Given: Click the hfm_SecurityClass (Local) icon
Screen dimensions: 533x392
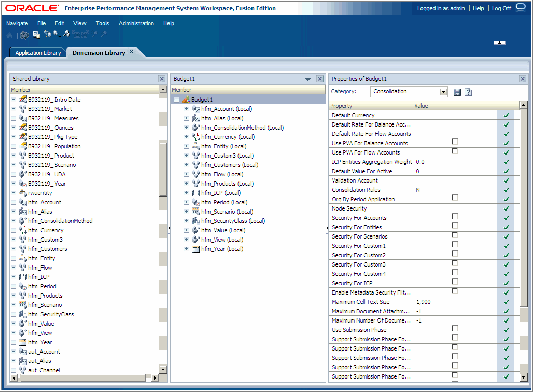Looking at the screenshot, I should click(x=196, y=221).
